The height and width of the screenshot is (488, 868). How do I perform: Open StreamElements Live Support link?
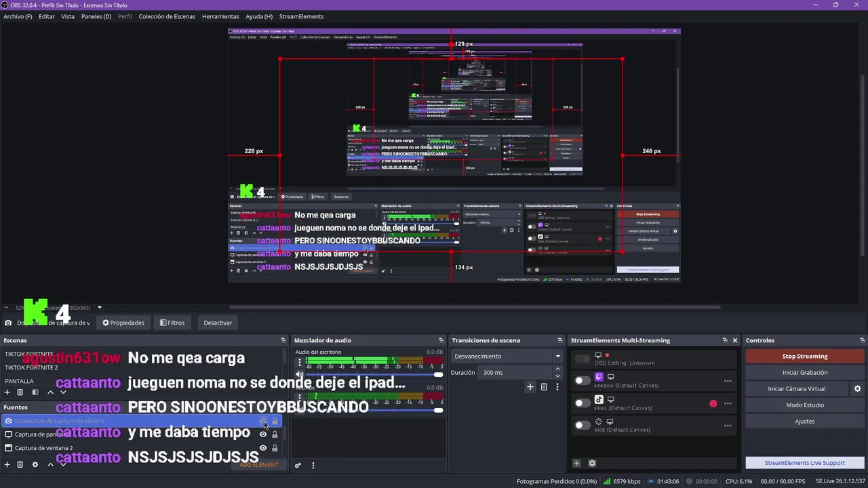[x=805, y=463]
